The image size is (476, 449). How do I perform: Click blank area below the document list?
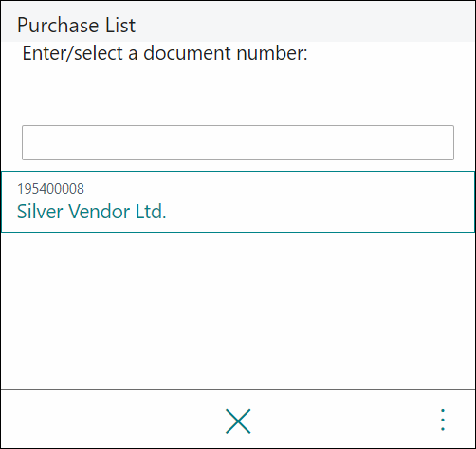[238, 310]
